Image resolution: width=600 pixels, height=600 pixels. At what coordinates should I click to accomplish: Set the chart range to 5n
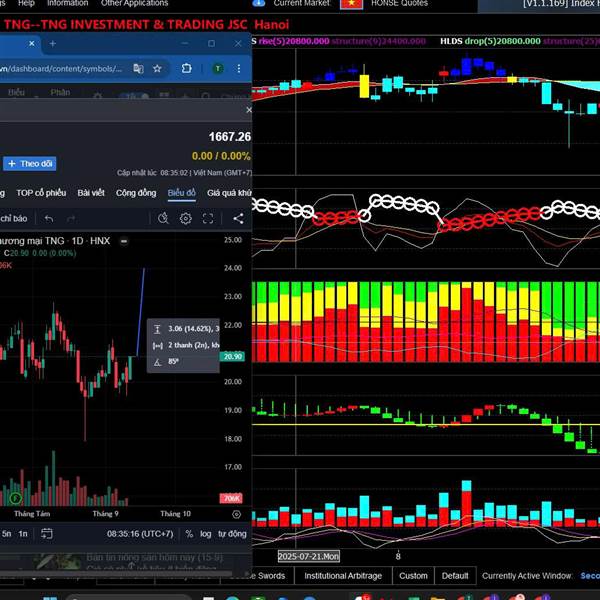point(7,533)
